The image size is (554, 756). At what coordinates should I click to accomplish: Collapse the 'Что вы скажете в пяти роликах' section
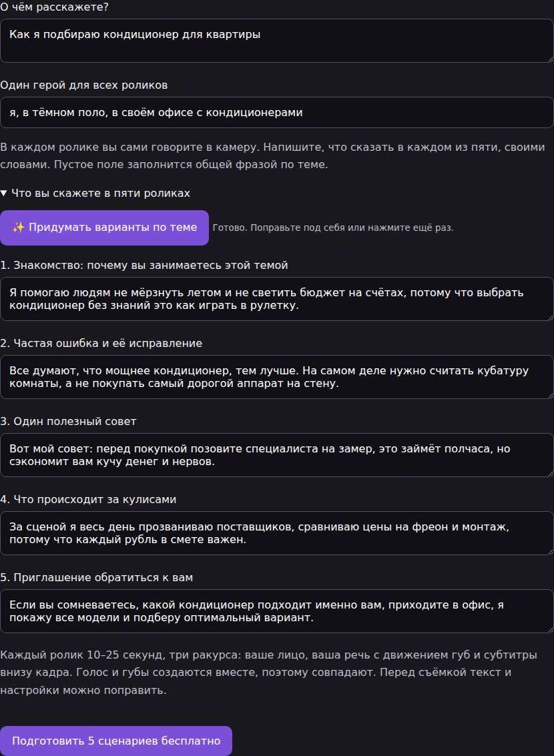(x=95, y=194)
